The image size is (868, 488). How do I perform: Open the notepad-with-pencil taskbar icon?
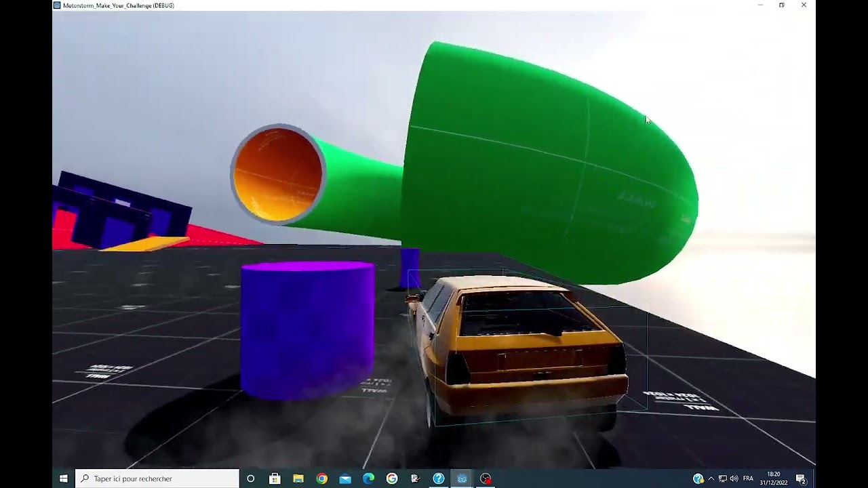[x=415, y=479]
